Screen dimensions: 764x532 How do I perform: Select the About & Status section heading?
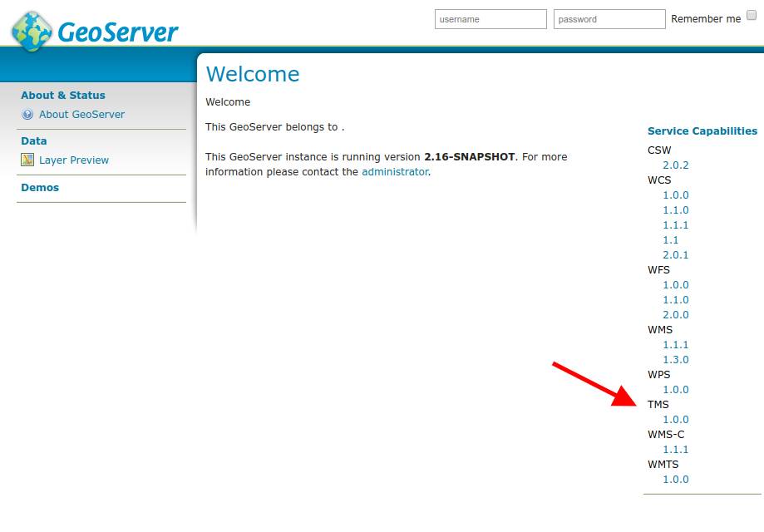tap(63, 96)
